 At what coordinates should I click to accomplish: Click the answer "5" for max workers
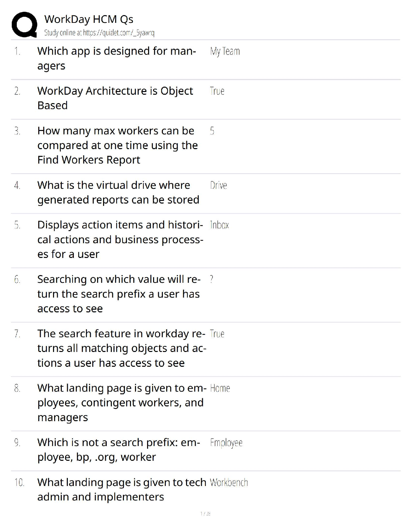tap(212, 131)
